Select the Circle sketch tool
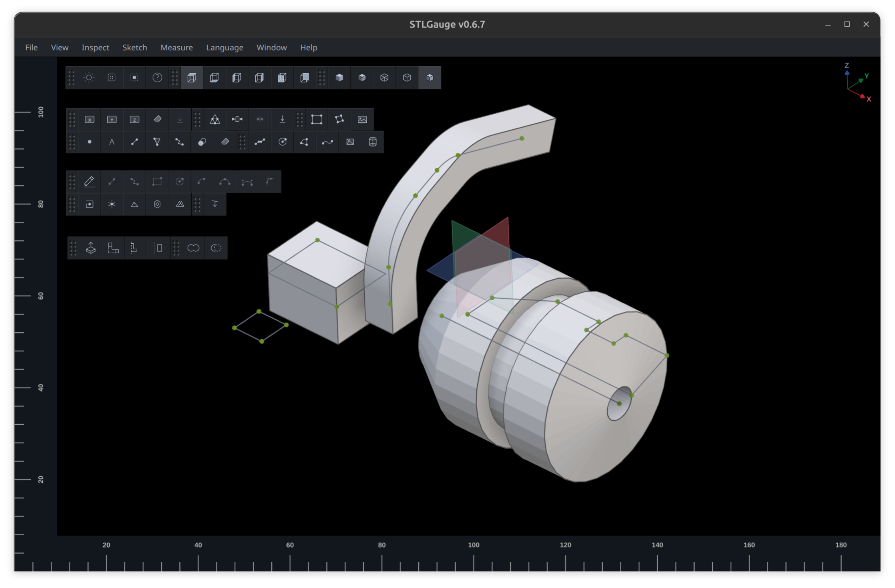The image size is (895, 588). (x=179, y=182)
